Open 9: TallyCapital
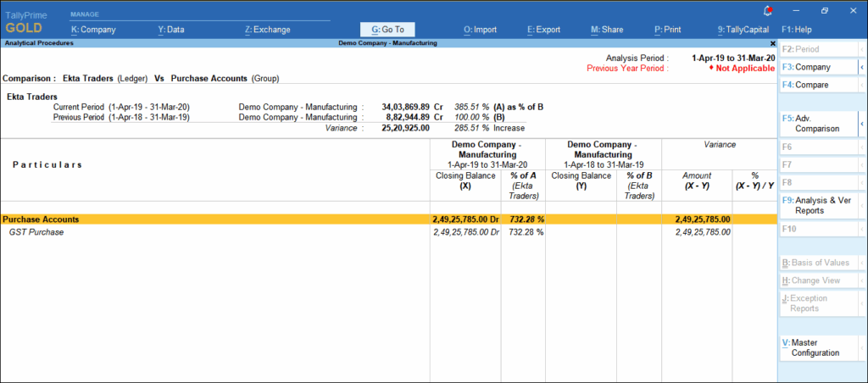Viewport: 868px width, 383px height. [743, 30]
